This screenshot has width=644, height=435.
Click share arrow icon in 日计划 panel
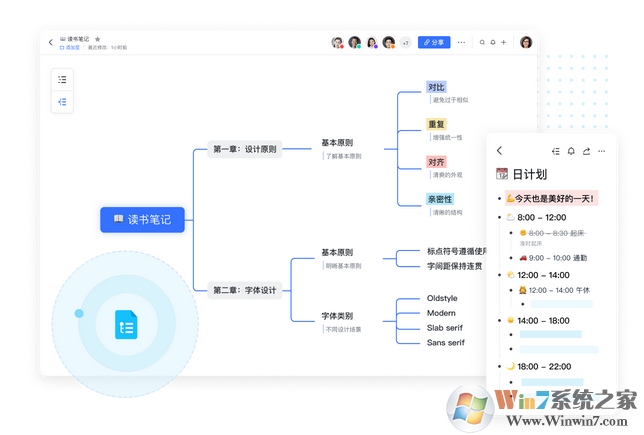[586, 151]
